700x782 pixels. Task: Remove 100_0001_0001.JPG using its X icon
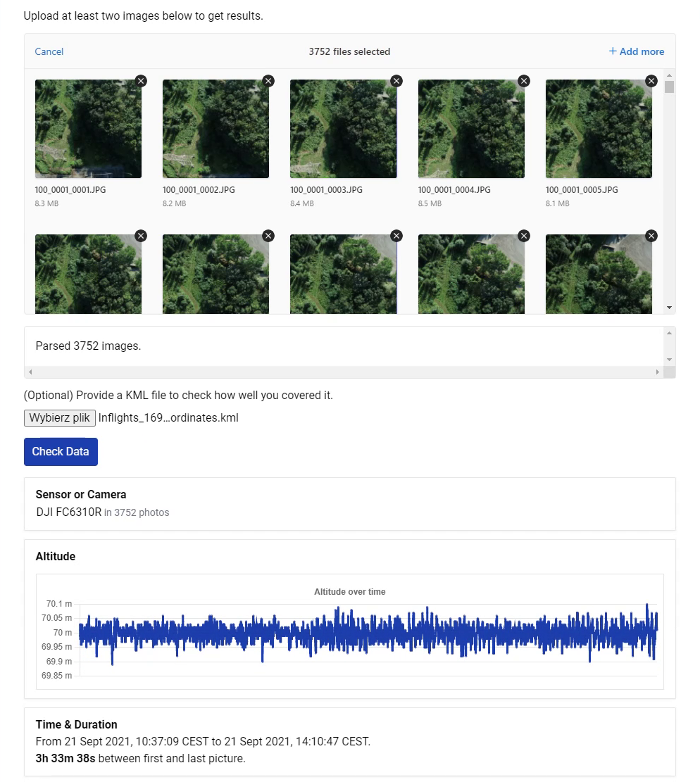[141, 81]
